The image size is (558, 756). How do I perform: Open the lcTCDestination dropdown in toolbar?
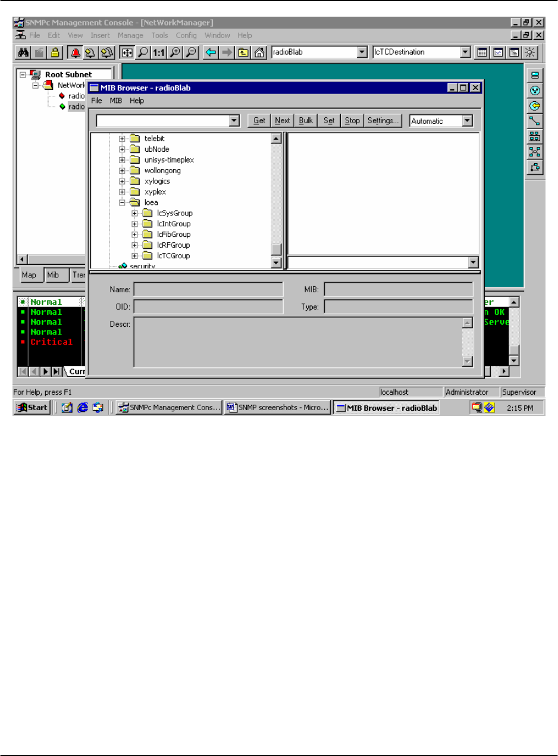coord(466,52)
